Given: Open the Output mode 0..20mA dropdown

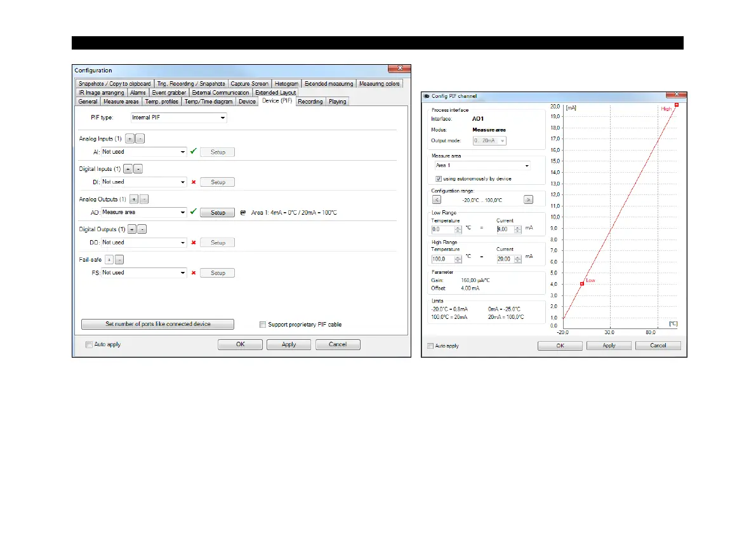Looking at the screenshot, I should pyautogui.click(x=489, y=141).
